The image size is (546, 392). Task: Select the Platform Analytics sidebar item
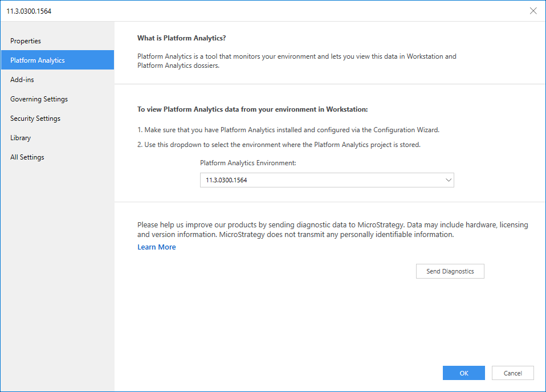pos(38,60)
